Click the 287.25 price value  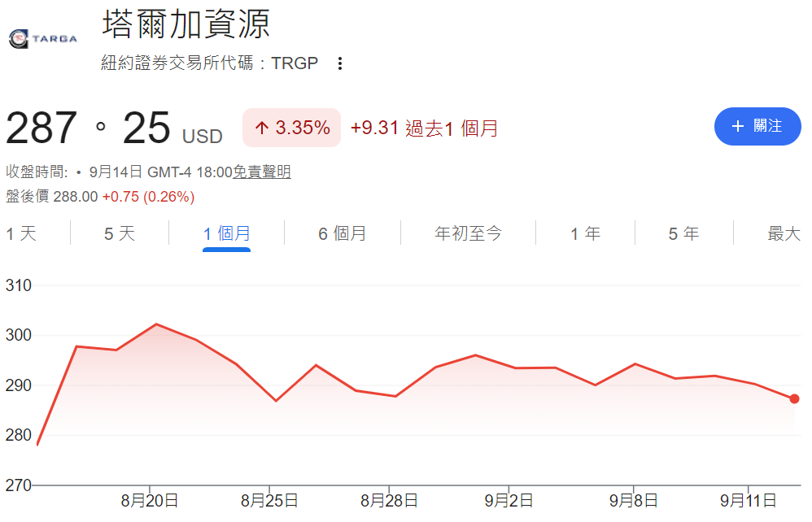[x=88, y=128]
